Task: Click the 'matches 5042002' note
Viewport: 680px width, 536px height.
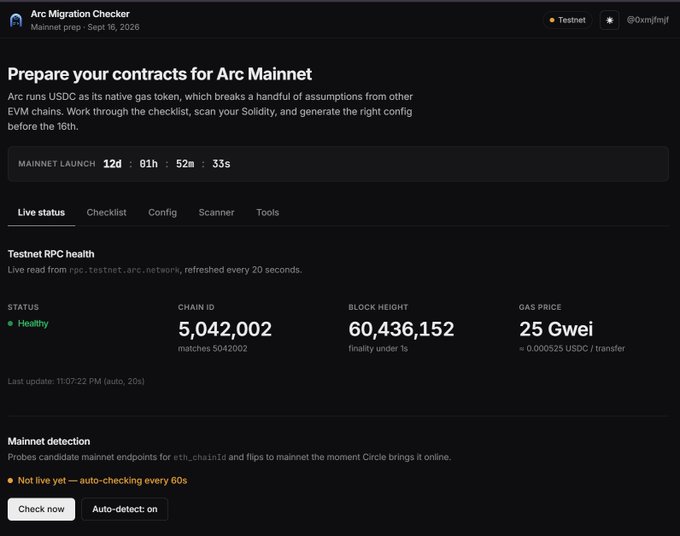Action: pos(212,349)
